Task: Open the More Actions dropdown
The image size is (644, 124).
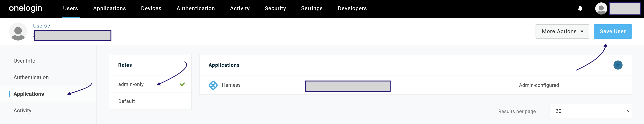Action: click(562, 31)
